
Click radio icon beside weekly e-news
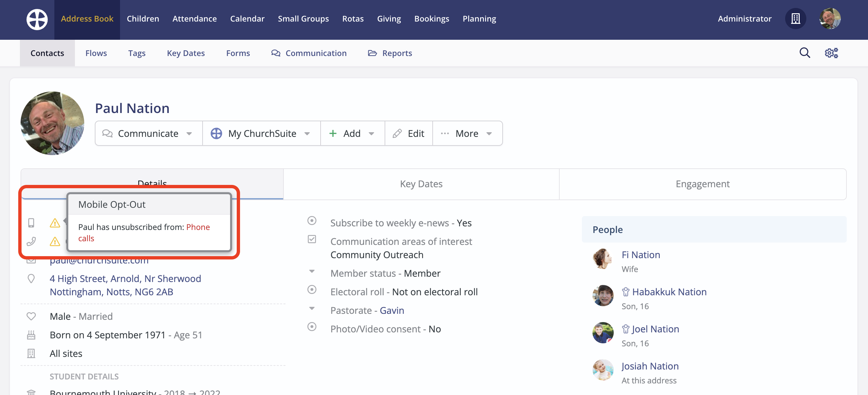312,221
